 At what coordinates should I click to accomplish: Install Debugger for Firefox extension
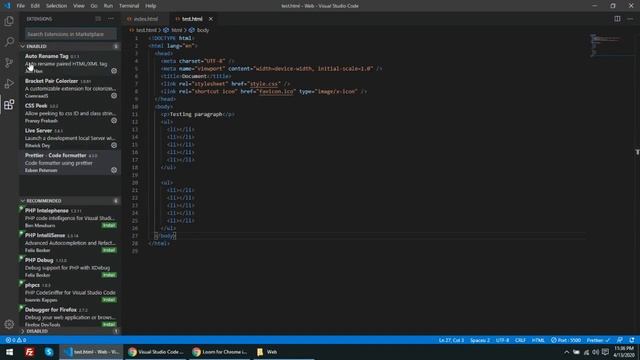tap(109, 324)
